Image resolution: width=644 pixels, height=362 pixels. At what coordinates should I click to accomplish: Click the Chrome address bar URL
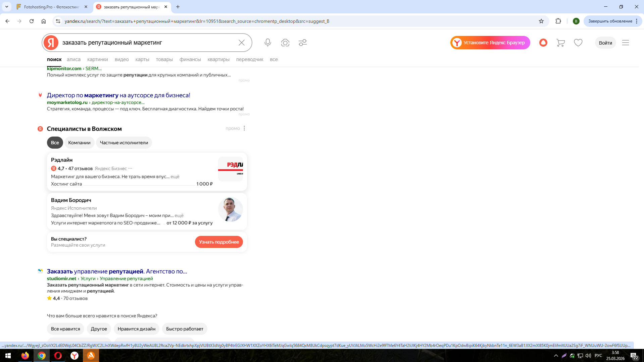197,21
